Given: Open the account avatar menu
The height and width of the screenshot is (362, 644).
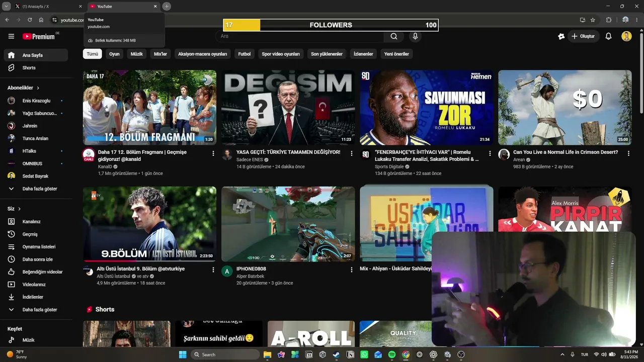Looking at the screenshot, I should 626,36.
